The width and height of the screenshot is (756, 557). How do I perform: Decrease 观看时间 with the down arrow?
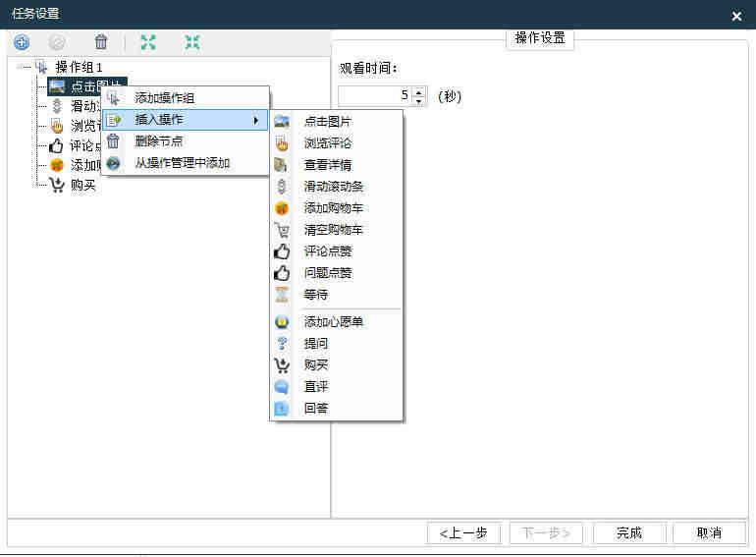point(419,100)
